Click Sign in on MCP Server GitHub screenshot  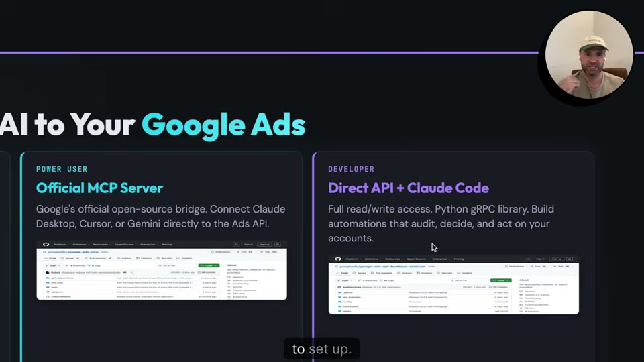[248, 245]
